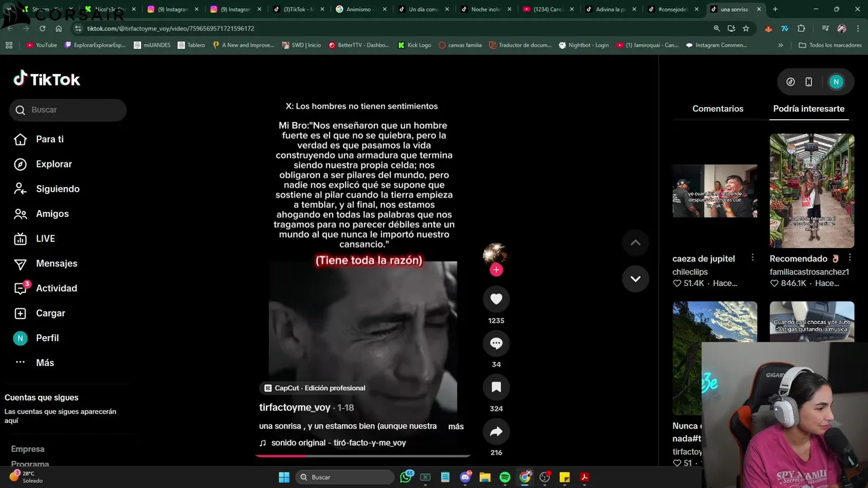
Task: Switch to the Animismo browser tab
Action: pyautogui.click(x=362, y=9)
